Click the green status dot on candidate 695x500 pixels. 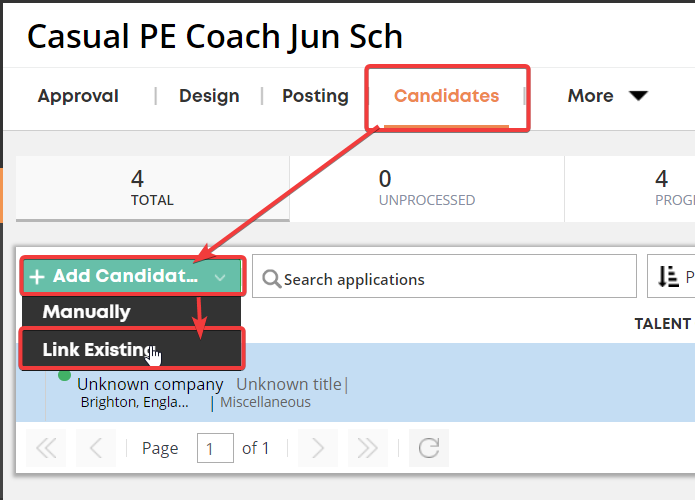coord(64,375)
